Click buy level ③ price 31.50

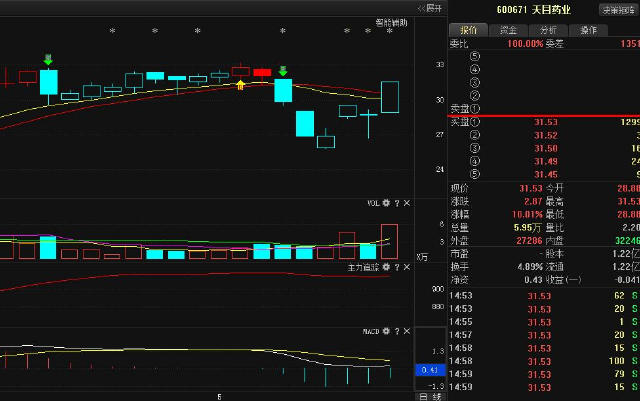click(x=546, y=148)
